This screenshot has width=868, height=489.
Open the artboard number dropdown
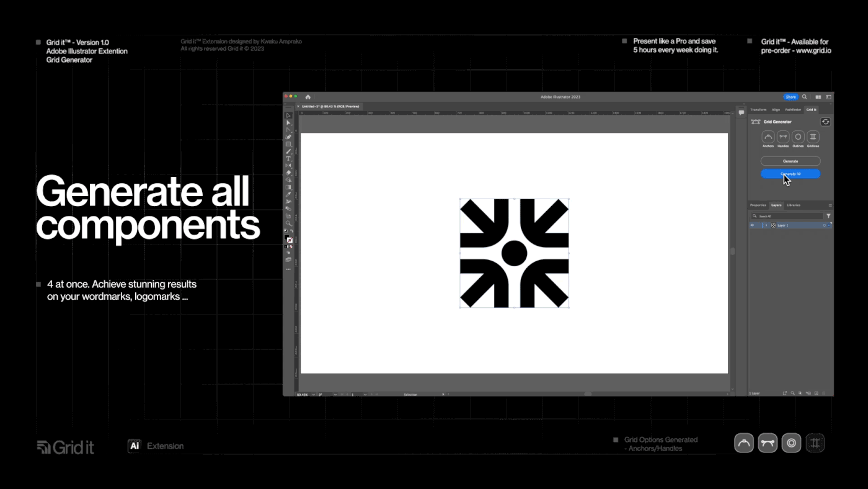[x=365, y=395]
